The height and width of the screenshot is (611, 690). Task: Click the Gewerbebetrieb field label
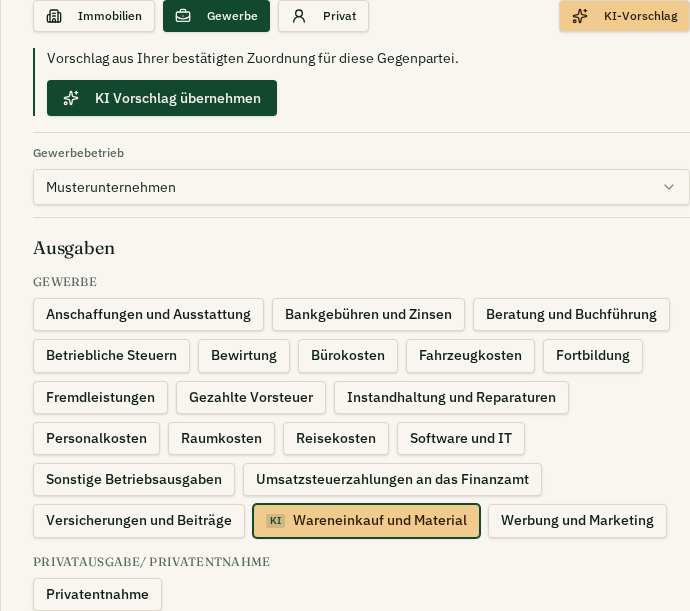(78, 153)
